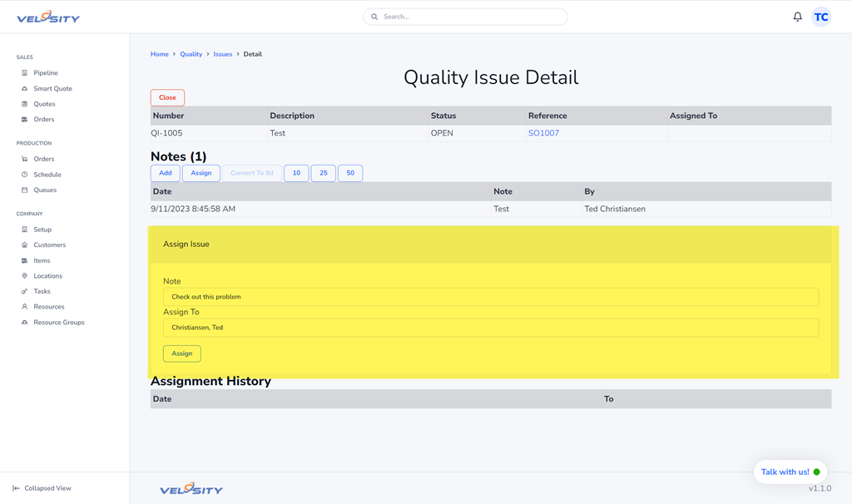Collapse the sidebar with Collapsed View
The height and width of the screenshot is (504, 852).
pos(42,488)
